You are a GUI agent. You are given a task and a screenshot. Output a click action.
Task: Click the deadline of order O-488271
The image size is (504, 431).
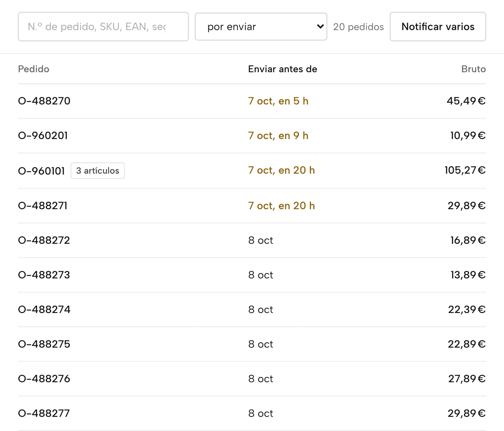click(x=282, y=206)
